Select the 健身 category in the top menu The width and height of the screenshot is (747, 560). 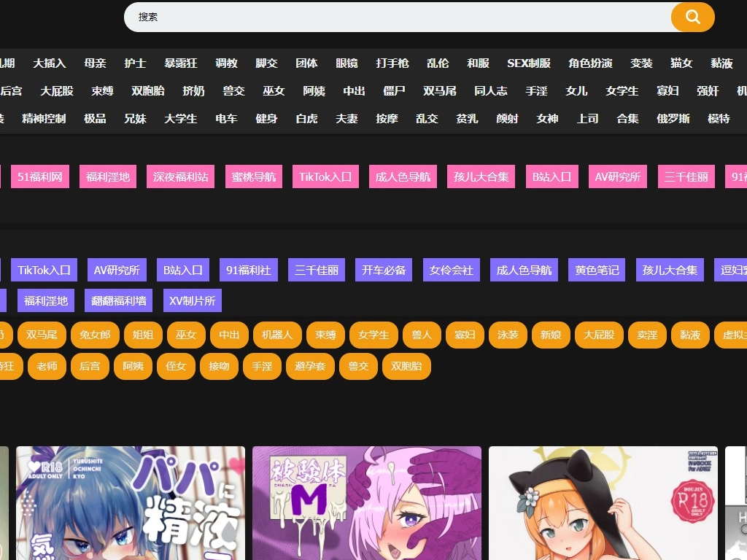[266, 117]
